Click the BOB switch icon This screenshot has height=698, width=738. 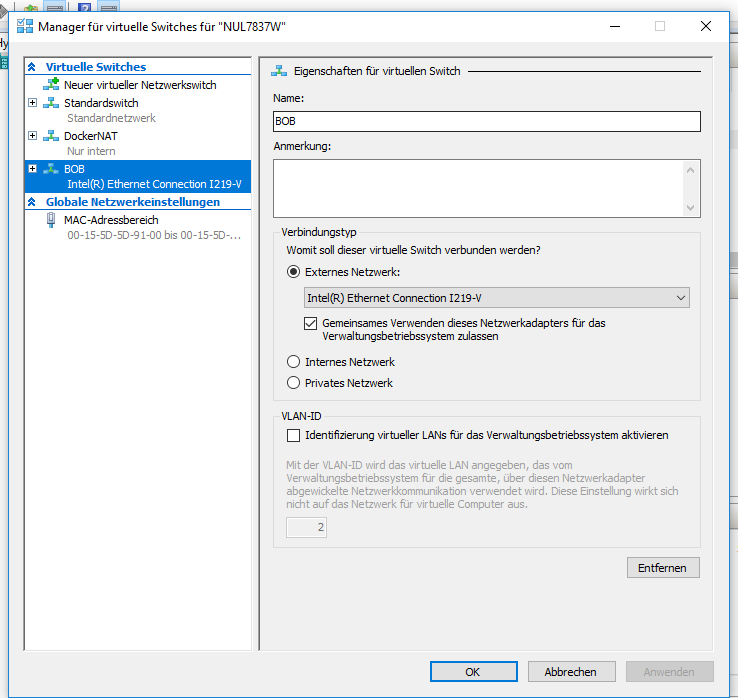coord(51,168)
